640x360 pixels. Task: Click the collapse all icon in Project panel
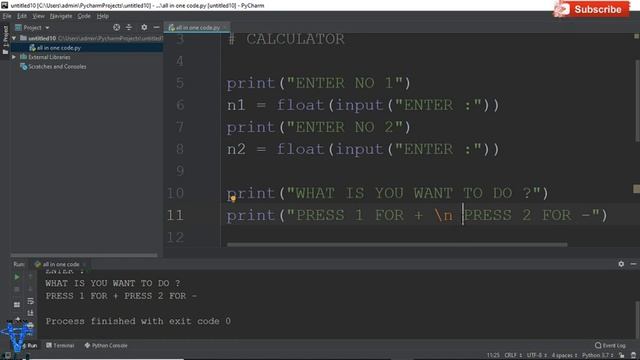point(129,27)
